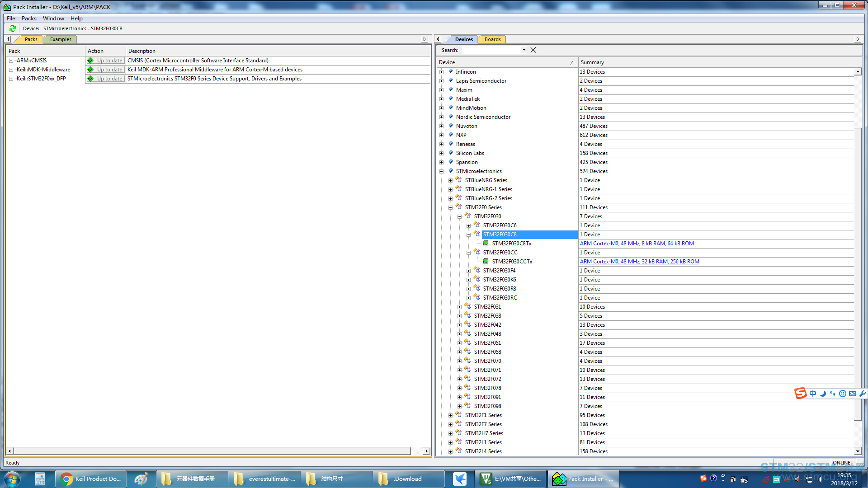868x488 pixels.
Task: Select the STM32F030RC tree item
Action: pyautogui.click(x=500, y=298)
